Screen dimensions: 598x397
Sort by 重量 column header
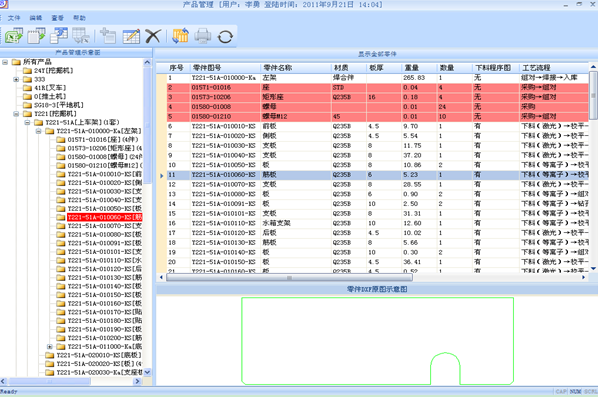(419, 68)
